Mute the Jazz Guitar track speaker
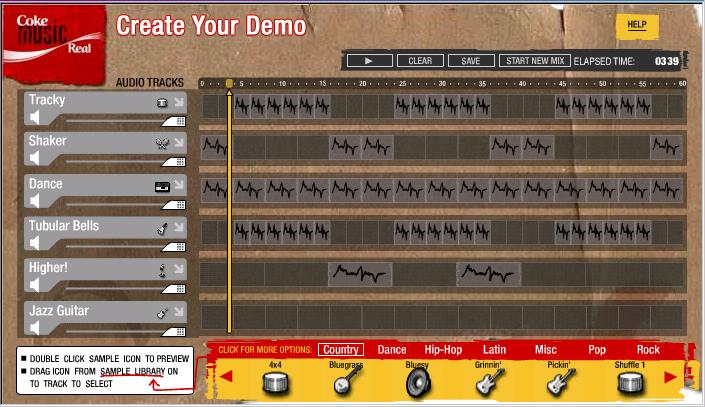The height and width of the screenshot is (407, 705). pyautogui.click(x=34, y=328)
